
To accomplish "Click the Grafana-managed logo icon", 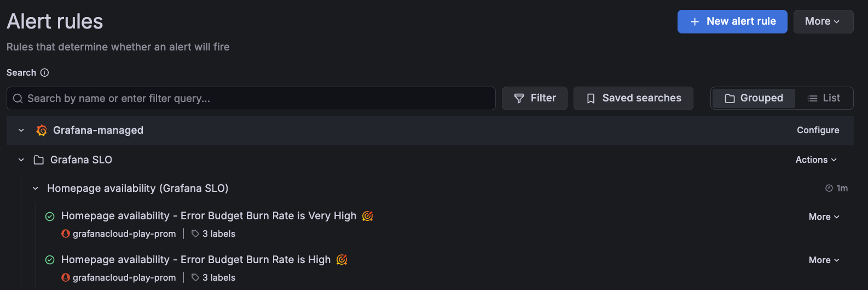I will point(42,130).
